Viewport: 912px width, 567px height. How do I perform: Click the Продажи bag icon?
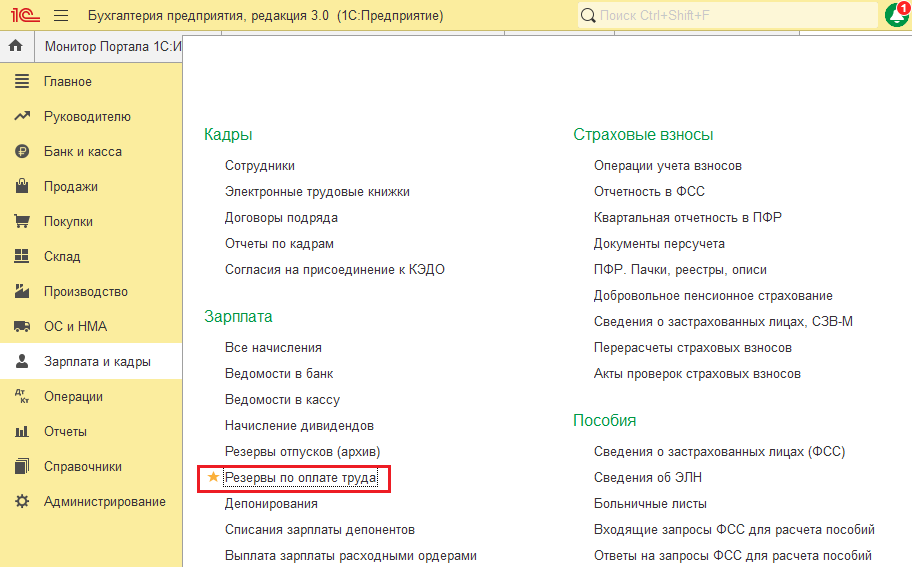click(x=22, y=186)
